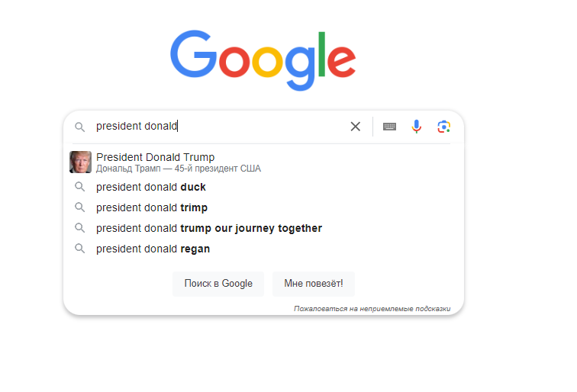Click the Google logo
Image resolution: width=577 pixels, height=392 pixels.
click(x=263, y=59)
